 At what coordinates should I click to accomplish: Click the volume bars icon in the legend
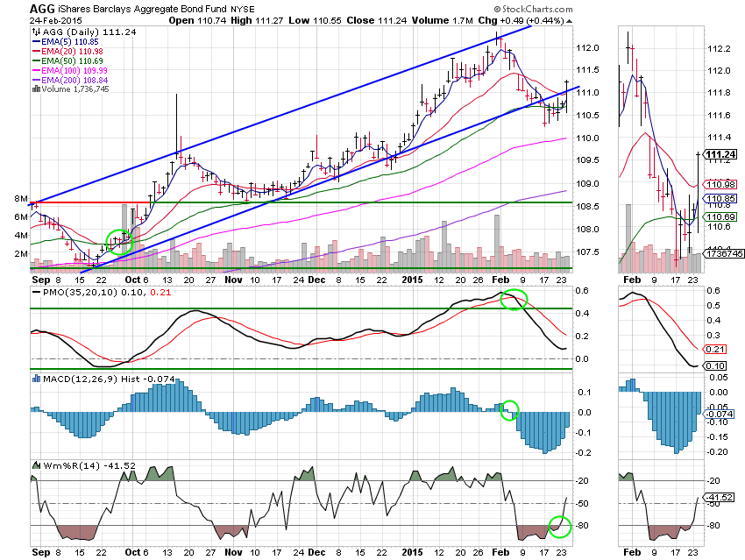pyautogui.click(x=36, y=89)
